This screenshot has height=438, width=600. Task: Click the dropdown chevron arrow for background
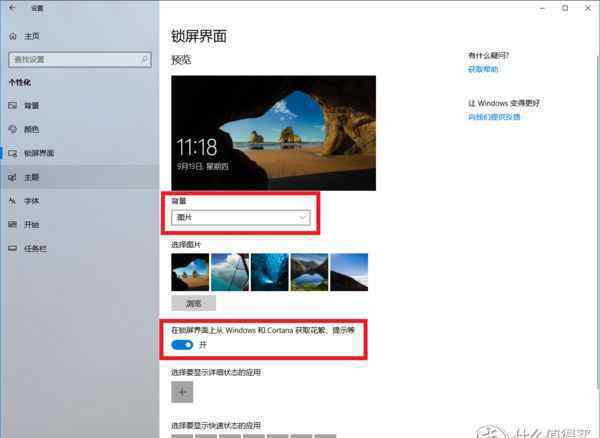coord(302,217)
